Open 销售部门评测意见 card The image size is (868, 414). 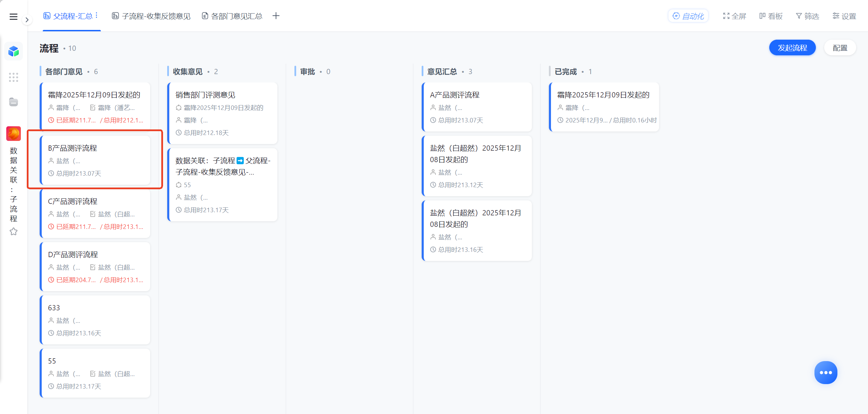point(222,113)
